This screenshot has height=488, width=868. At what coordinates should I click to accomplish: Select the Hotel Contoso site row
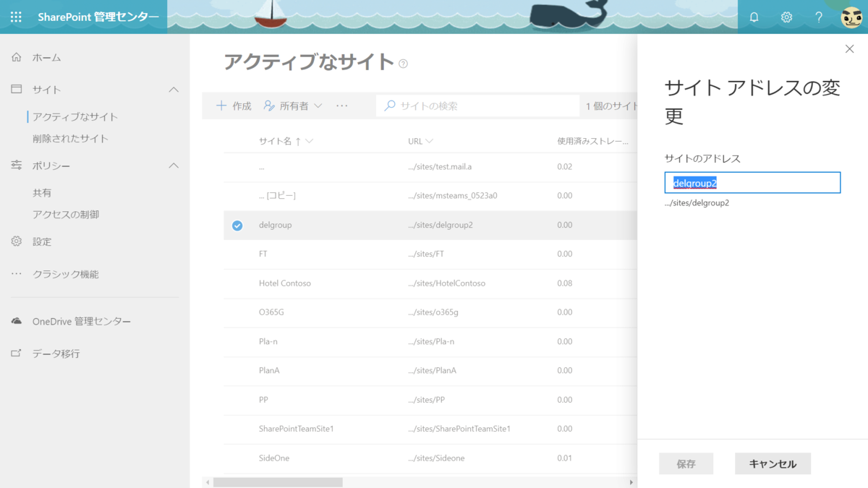pyautogui.click(x=430, y=283)
